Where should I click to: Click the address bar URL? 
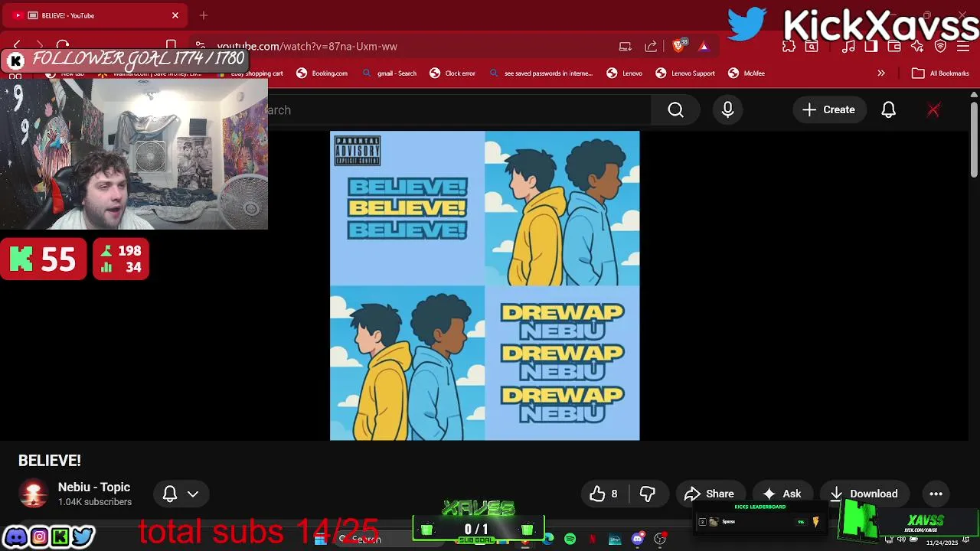[x=307, y=47]
